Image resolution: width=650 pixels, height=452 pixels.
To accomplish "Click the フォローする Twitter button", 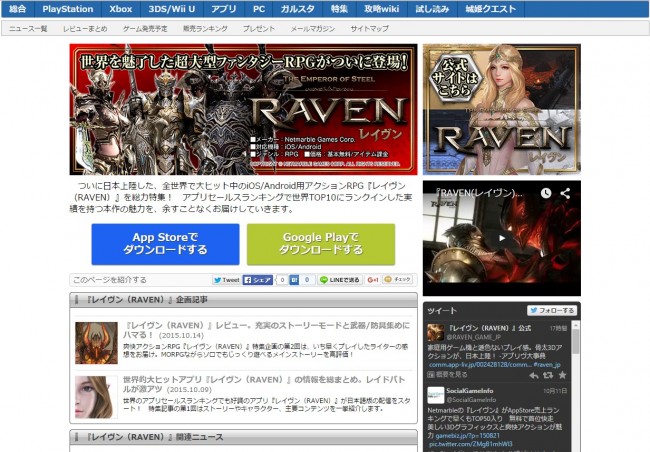I will point(552,310).
